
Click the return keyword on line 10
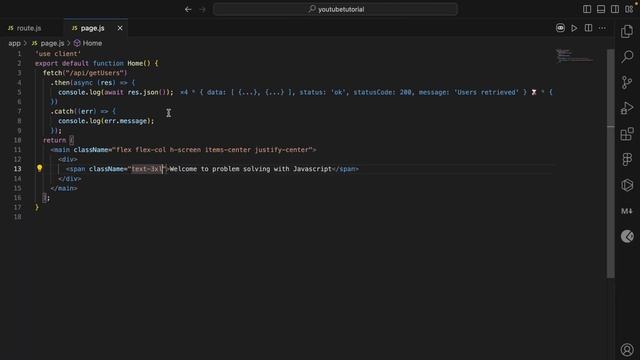54,140
